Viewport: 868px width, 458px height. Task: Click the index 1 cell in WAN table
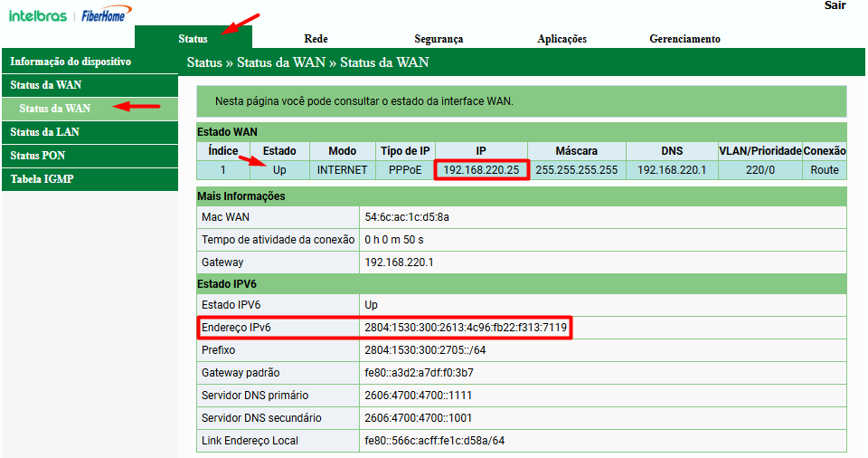[x=223, y=169]
